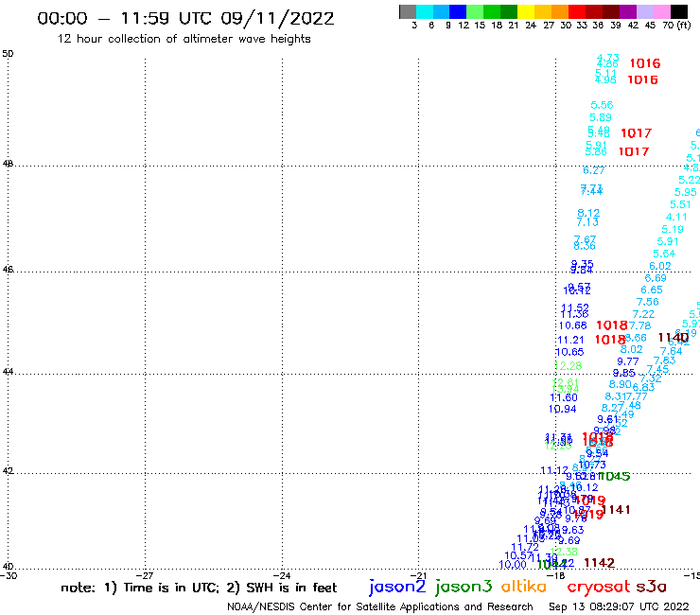This screenshot has width=700, height=615.
Task: Click the latitude axis label '46'
Action: (x=8, y=270)
